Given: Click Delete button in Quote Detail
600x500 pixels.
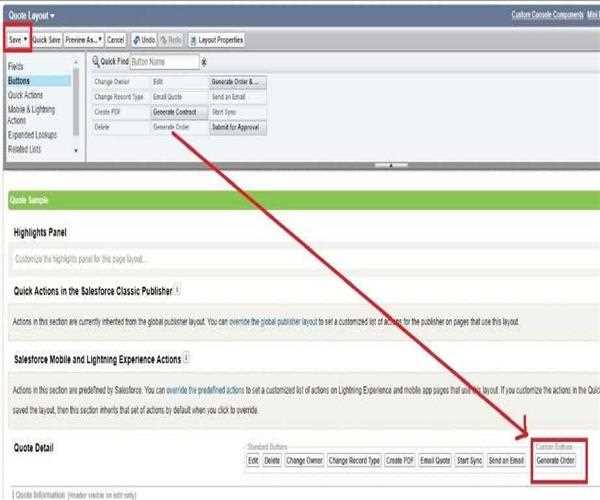Looking at the screenshot, I should click(272, 461).
